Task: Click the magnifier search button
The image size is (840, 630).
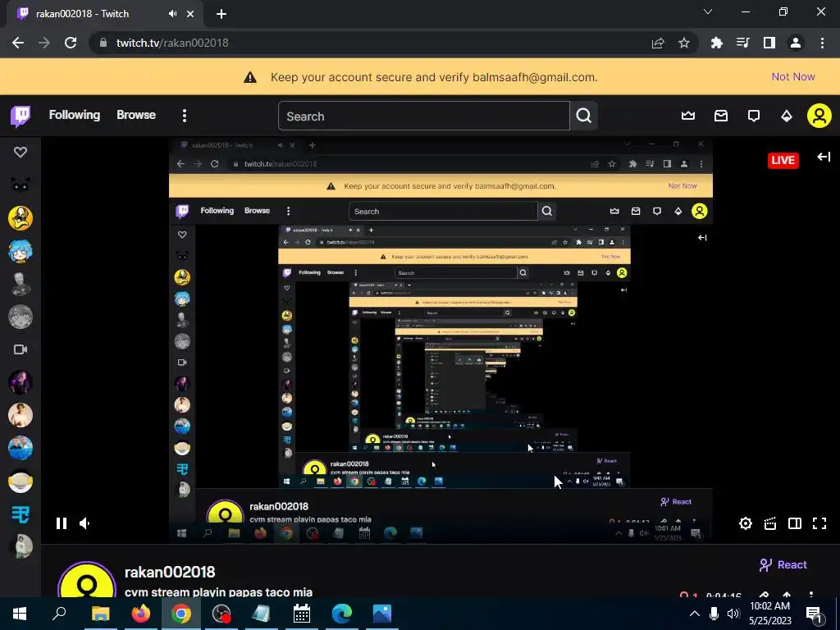Action: [x=584, y=116]
